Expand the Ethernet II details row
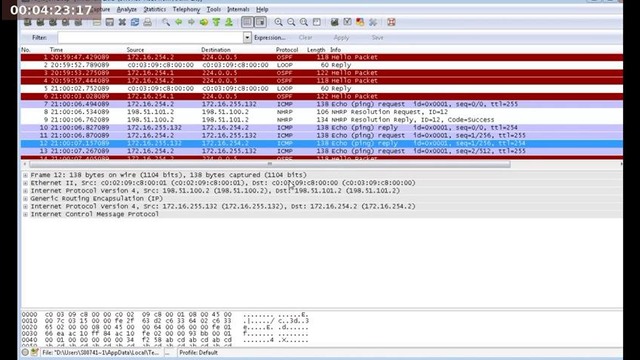The width and height of the screenshot is (640, 360). coord(25,183)
